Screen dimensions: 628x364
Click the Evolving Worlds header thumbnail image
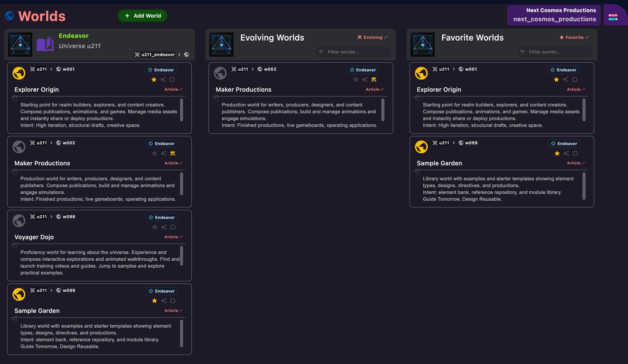click(x=221, y=44)
